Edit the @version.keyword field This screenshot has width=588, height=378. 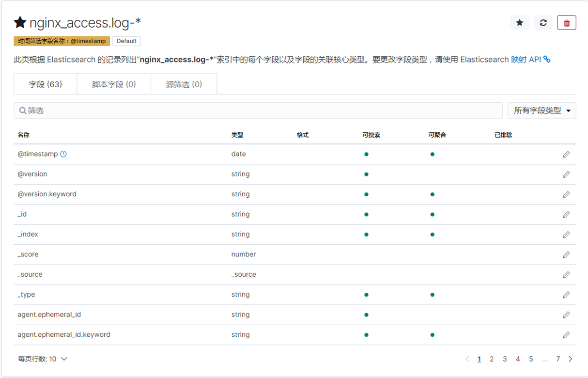click(566, 194)
